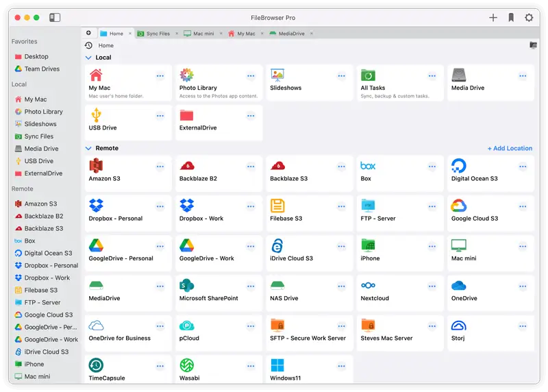Collapse the Local section
The height and width of the screenshot is (392, 548).
pyautogui.click(x=88, y=58)
